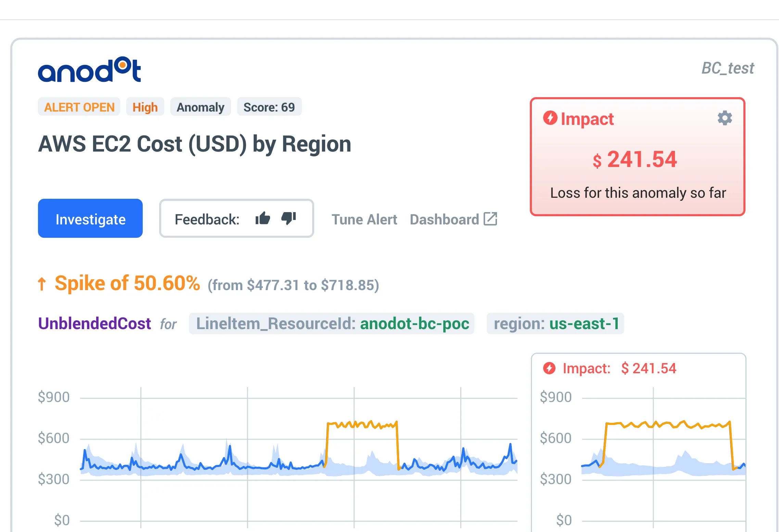Click the UnblendedCost metric name
Image resolution: width=779 pixels, height=532 pixels.
pyautogui.click(x=94, y=324)
